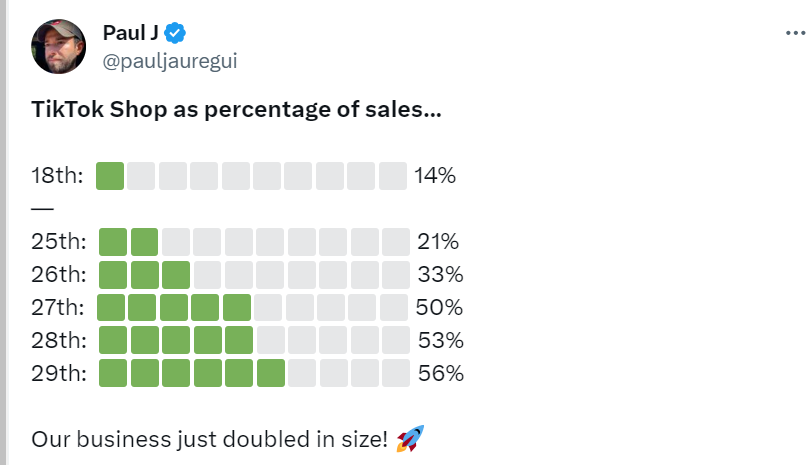Viewport: 811px width, 465px height.
Task: Click the "Paul J" display name
Action: (x=130, y=34)
